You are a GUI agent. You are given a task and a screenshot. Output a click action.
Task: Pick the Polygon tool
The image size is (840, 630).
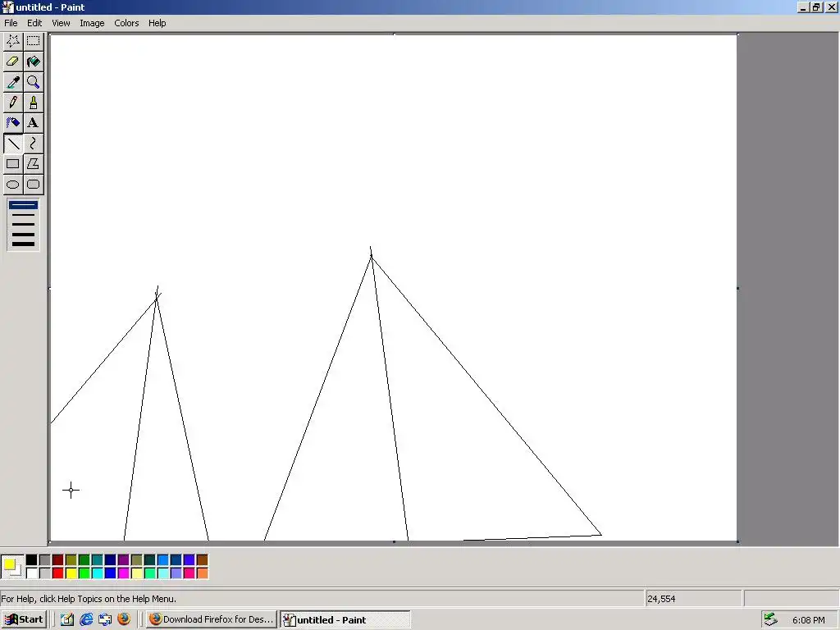point(33,164)
